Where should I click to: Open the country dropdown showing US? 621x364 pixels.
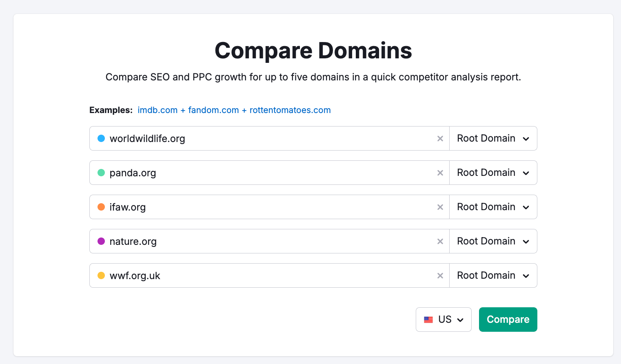click(444, 320)
